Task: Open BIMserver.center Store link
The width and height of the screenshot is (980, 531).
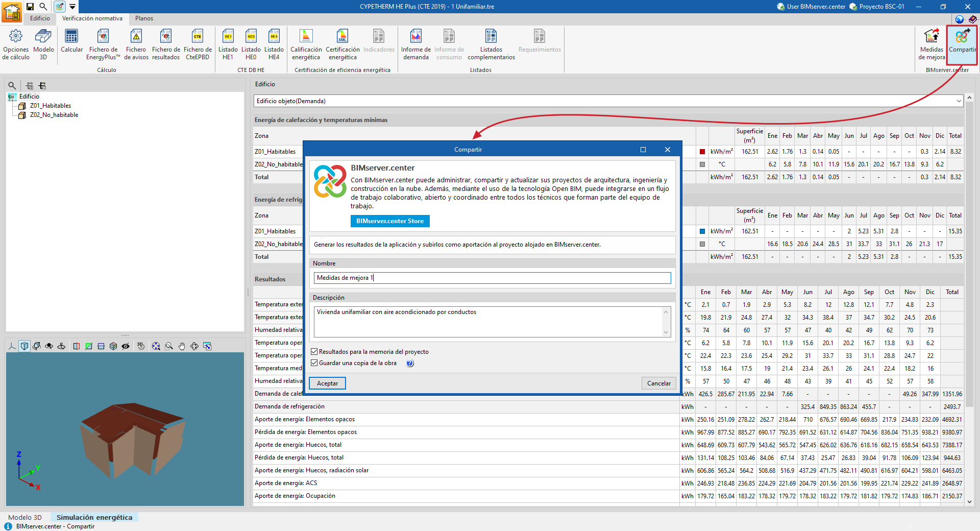Action: pyautogui.click(x=390, y=221)
